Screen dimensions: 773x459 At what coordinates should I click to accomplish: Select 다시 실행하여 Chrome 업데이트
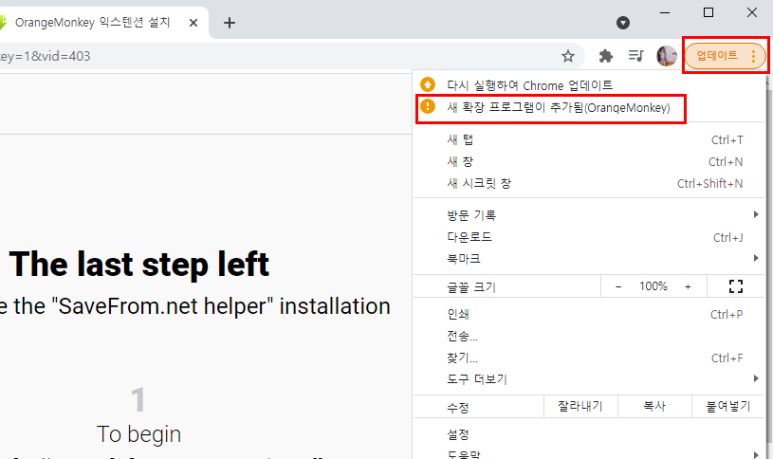[589, 85]
